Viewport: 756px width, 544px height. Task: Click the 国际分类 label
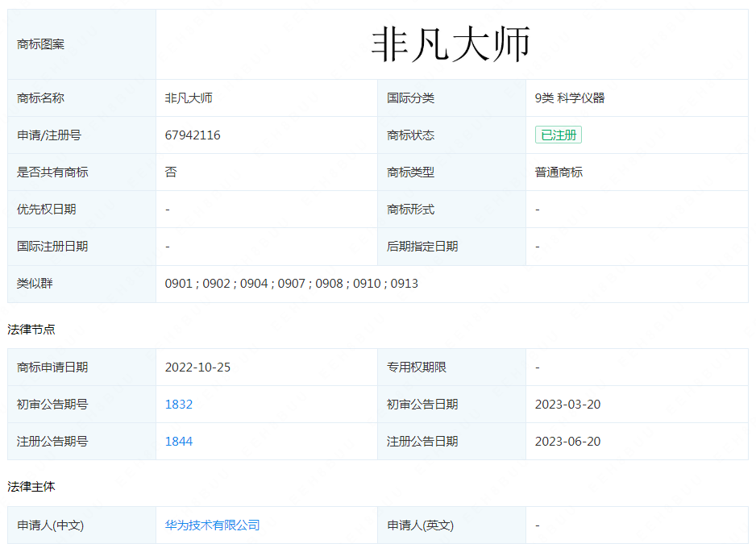(x=410, y=98)
